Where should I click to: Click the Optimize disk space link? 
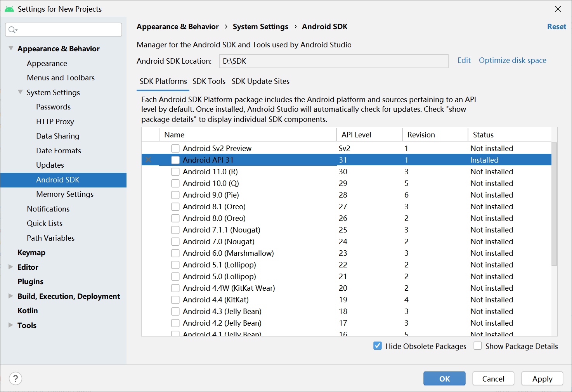512,60
